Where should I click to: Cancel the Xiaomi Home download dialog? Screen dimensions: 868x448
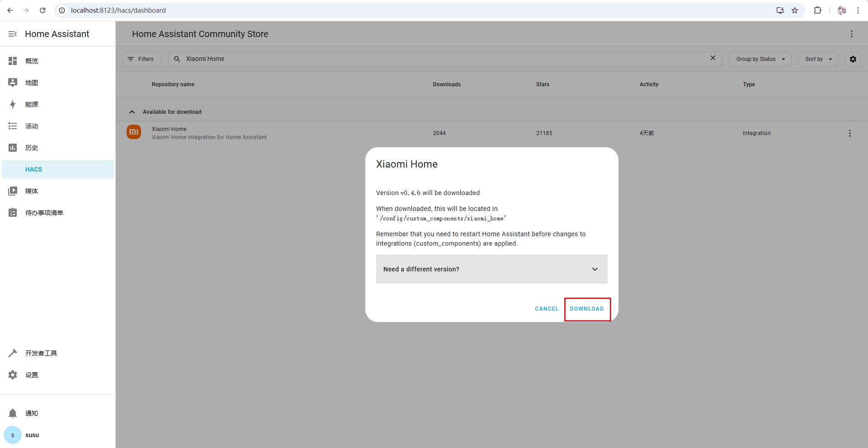(x=547, y=309)
